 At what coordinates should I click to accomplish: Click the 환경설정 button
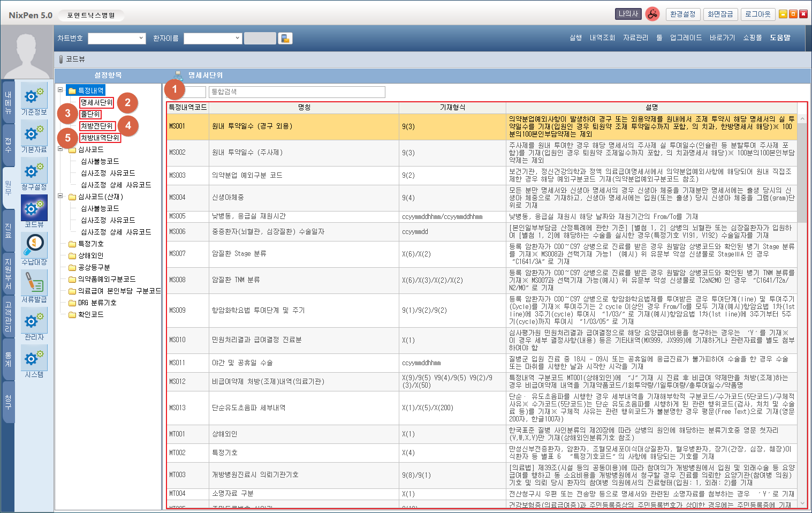(682, 14)
